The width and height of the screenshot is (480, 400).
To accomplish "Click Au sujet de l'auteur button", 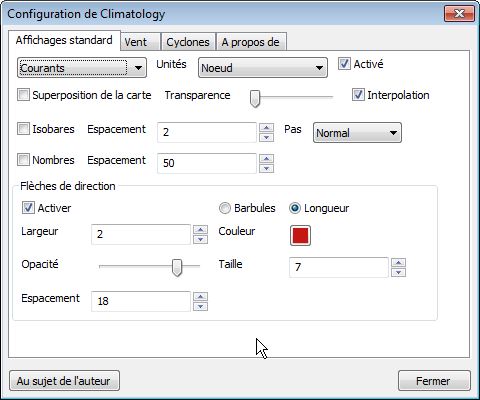I will [x=64, y=381].
